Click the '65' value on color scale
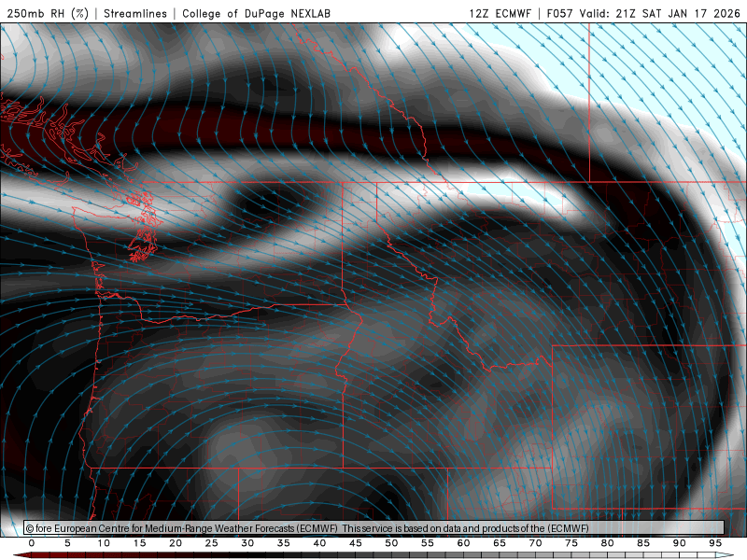The height and width of the screenshot is (560, 747). click(500, 543)
